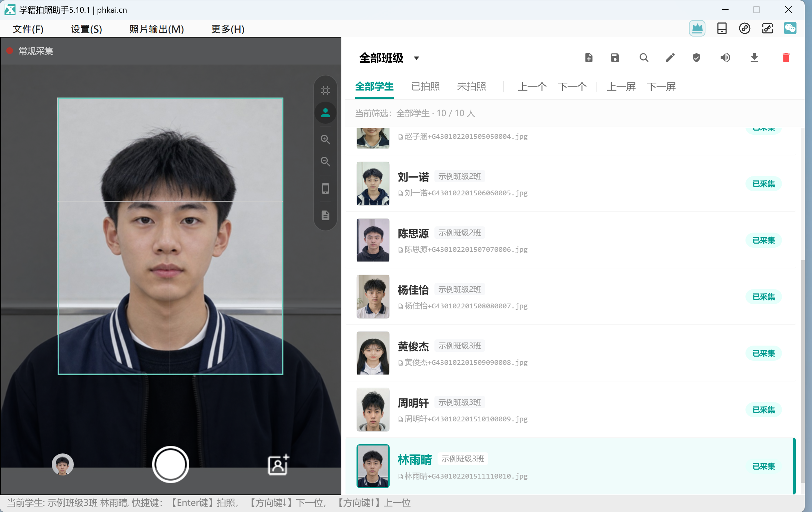This screenshot has height=512, width=812.
Task: Click 周明轩's photo thumbnail
Action: point(373,410)
